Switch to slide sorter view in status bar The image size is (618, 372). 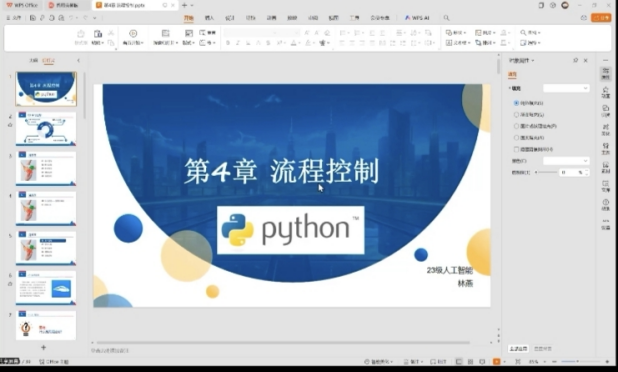pos(470,361)
